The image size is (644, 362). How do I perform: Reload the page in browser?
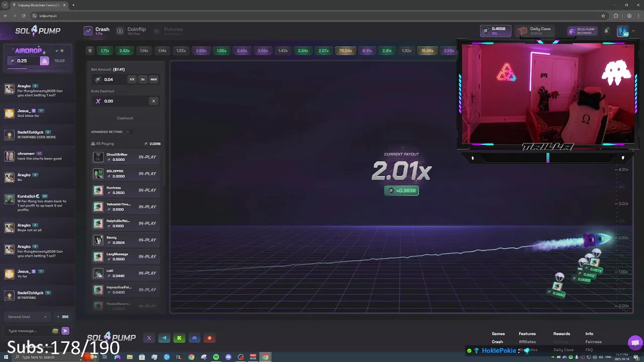[23, 16]
